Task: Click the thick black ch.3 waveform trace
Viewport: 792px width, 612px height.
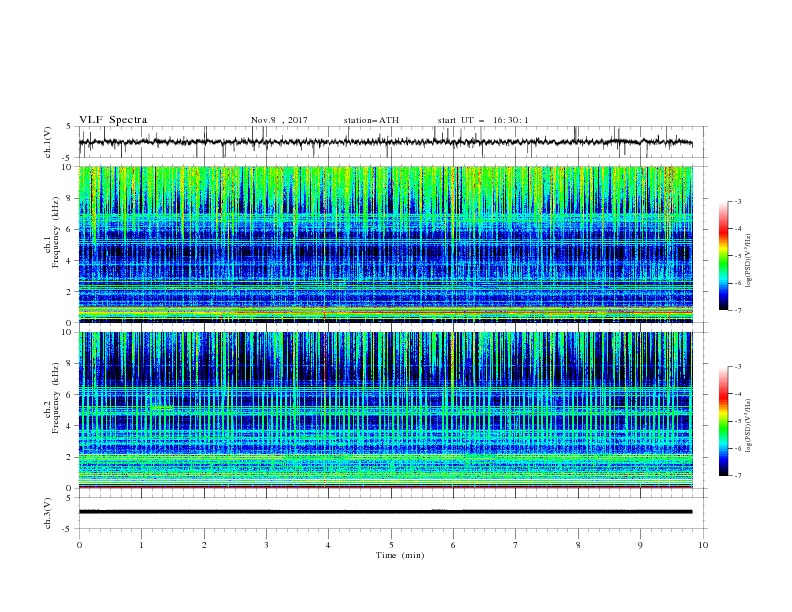Action: point(385,512)
